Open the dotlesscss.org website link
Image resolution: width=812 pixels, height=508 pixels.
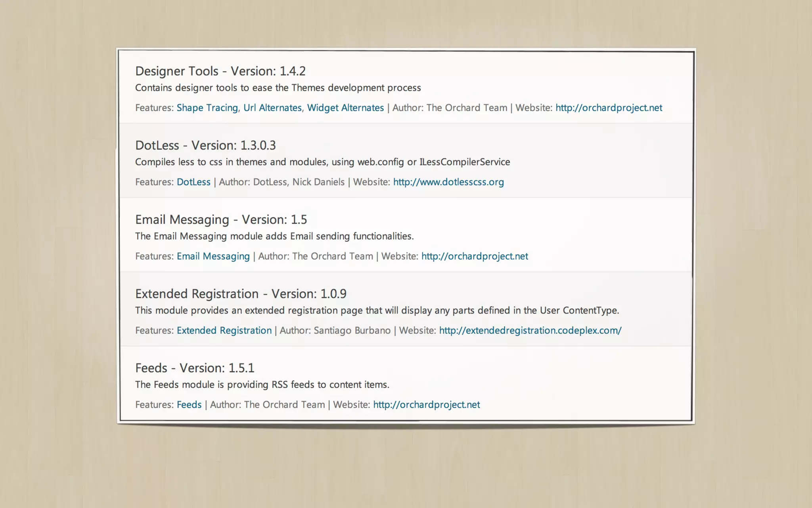[x=448, y=182]
